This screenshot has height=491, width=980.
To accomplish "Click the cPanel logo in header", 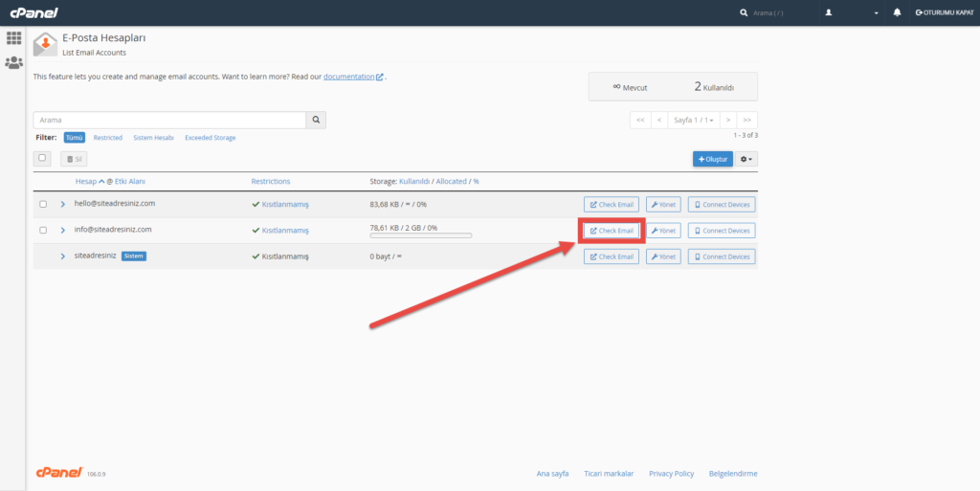I will [x=33, y=12].
